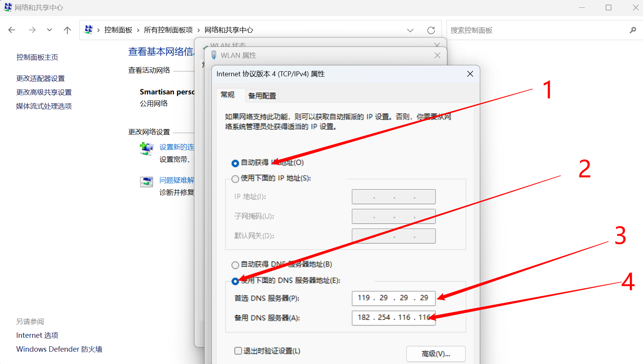Image resolution: width=643 pixels, height=364 pixels.
Task: Enable the 退出时验证设置 checkbox
Action: coord(238,351)
